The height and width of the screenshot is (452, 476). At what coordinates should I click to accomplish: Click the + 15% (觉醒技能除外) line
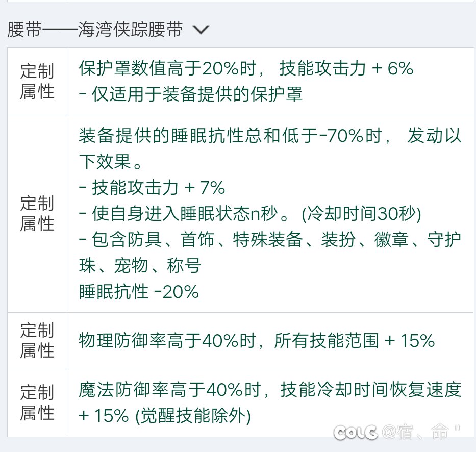click(165, 416)
